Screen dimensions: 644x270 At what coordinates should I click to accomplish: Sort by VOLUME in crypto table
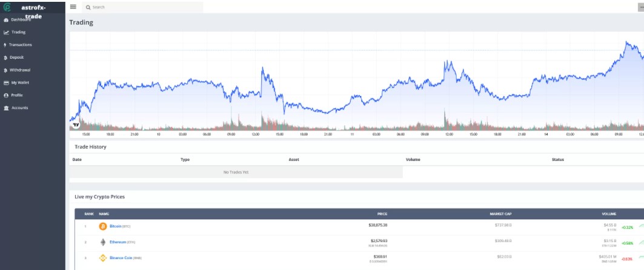click(609, 214)
